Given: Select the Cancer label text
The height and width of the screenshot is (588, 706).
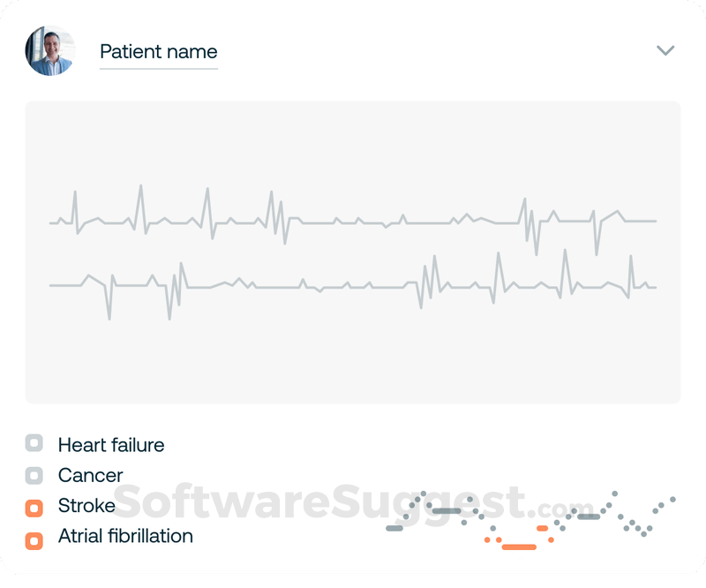Looking at the screenshot, I should (91, 476).
